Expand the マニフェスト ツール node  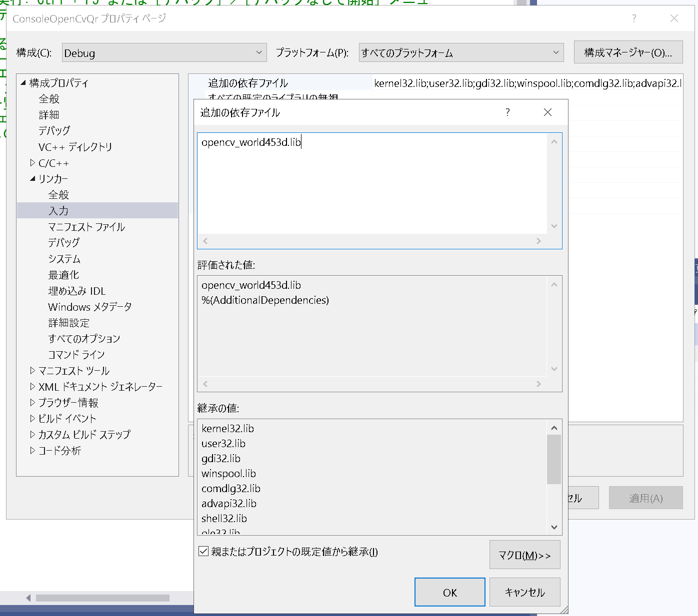pyautogui.click(x=32, y=371)
